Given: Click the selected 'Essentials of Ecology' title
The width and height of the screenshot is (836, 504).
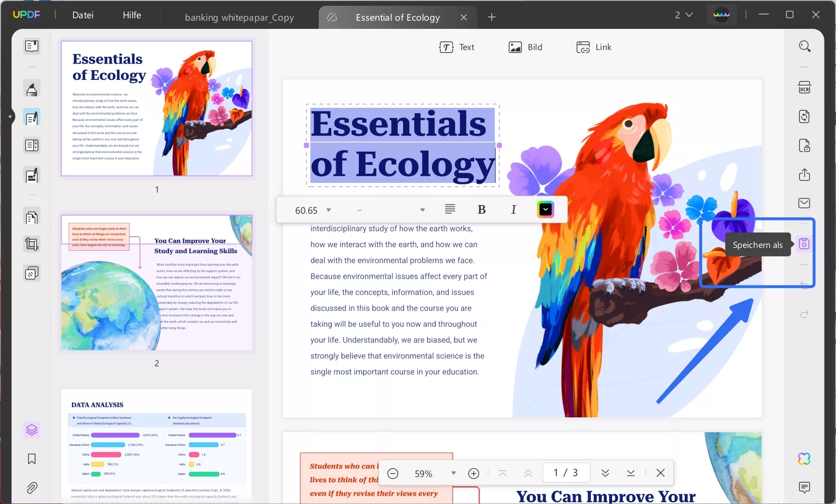Looking at the screenshot, I should [x=403, y=145].
